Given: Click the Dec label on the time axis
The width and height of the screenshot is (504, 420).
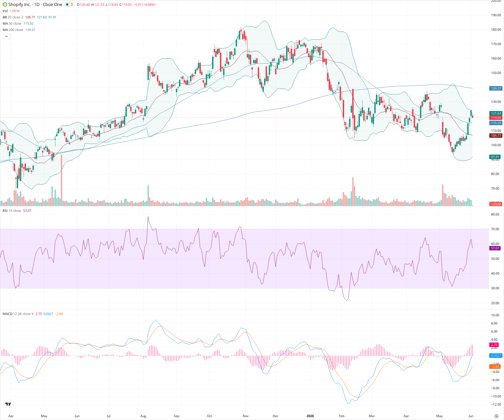Looking at the screenshot, I should click(x=276, y=416).
